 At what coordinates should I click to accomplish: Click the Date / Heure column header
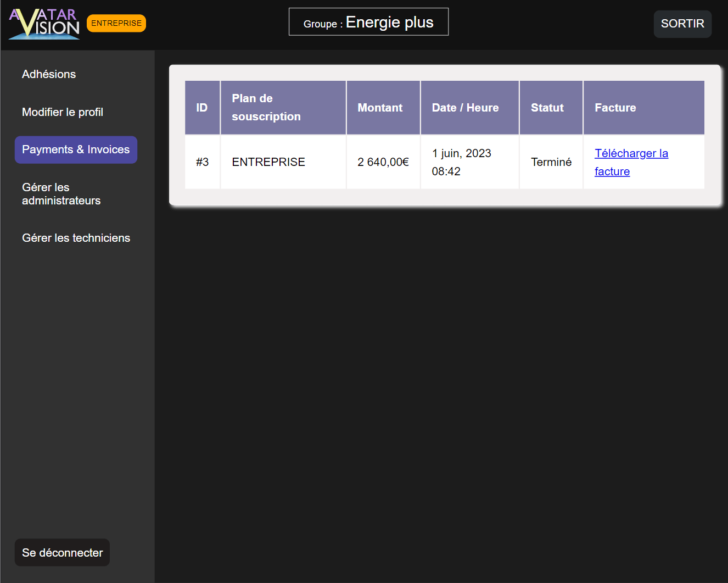(x=470, y=108)
